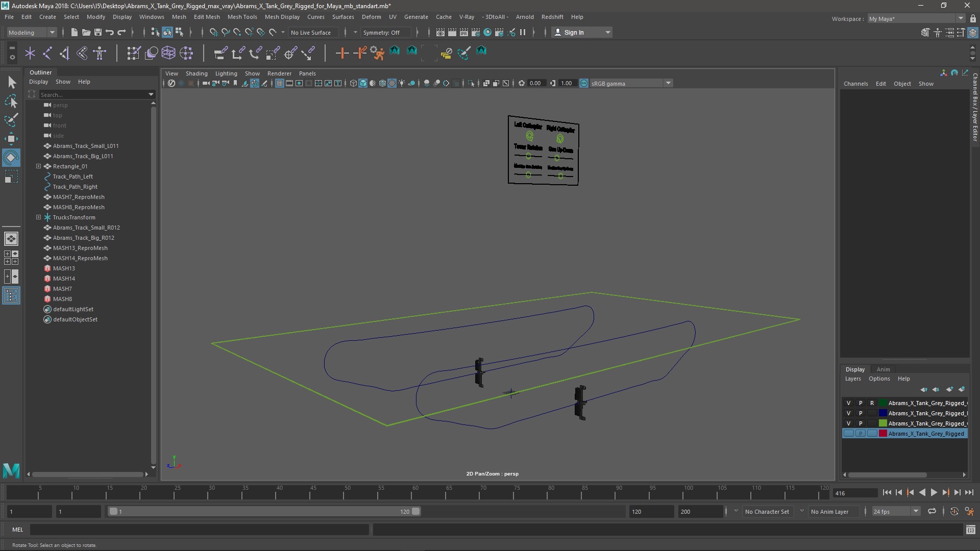Open the viewport Shading menu
Screen dimensions: 980x551
click(197, 73)
